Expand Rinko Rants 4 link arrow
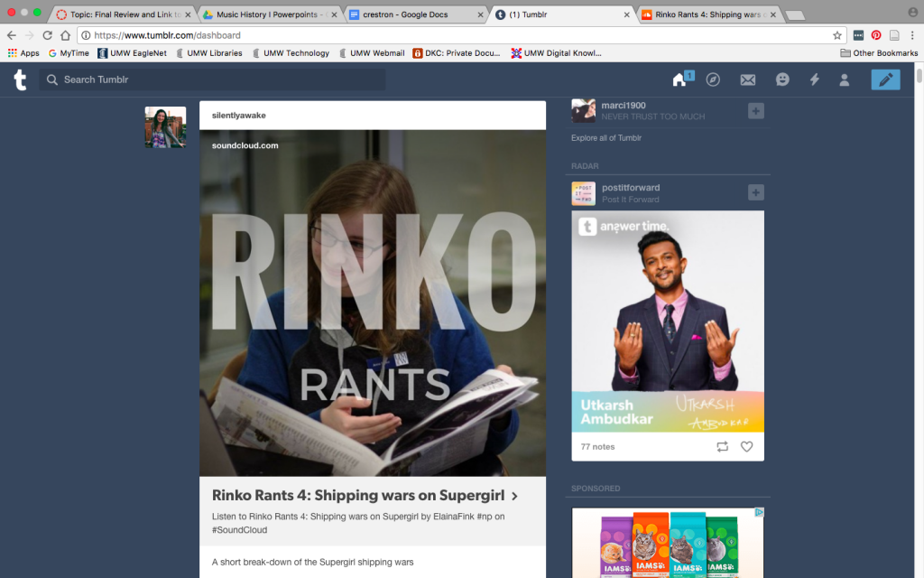The height and width of the screenshot is (578, 924). pos(514,496)
